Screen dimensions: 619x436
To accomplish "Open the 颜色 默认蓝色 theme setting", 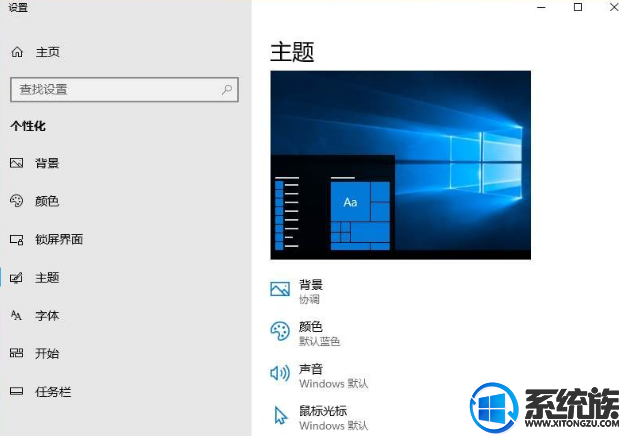I will [x=305, y=334].
